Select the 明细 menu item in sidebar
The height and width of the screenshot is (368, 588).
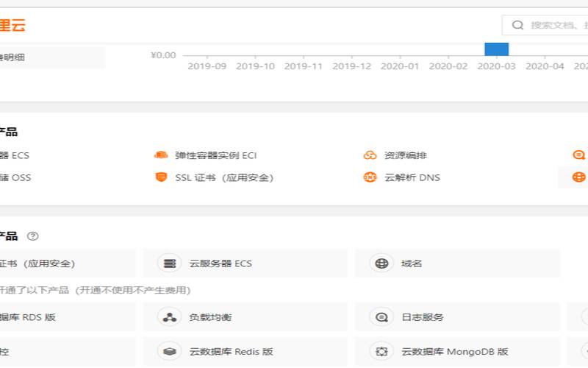pyautogui.click(x=52, y=57)
